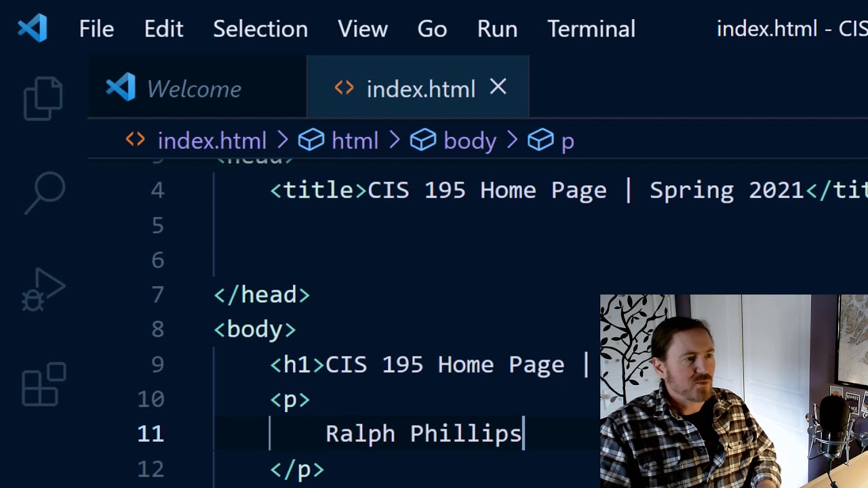Screen dimensions: 868x488
Task: Click the HTML file icon on the index.html tab
Action: point(344,88)
